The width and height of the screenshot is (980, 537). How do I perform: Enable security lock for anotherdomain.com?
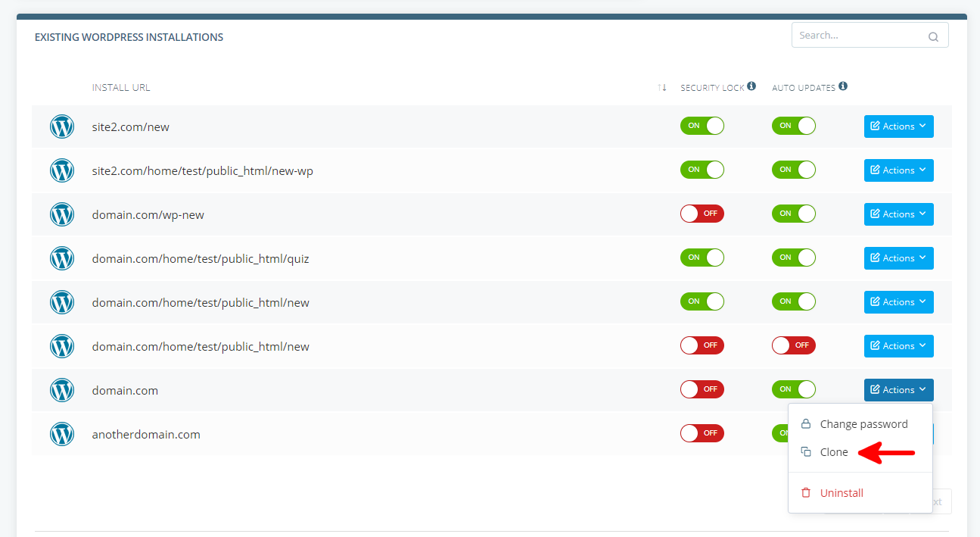702,433
